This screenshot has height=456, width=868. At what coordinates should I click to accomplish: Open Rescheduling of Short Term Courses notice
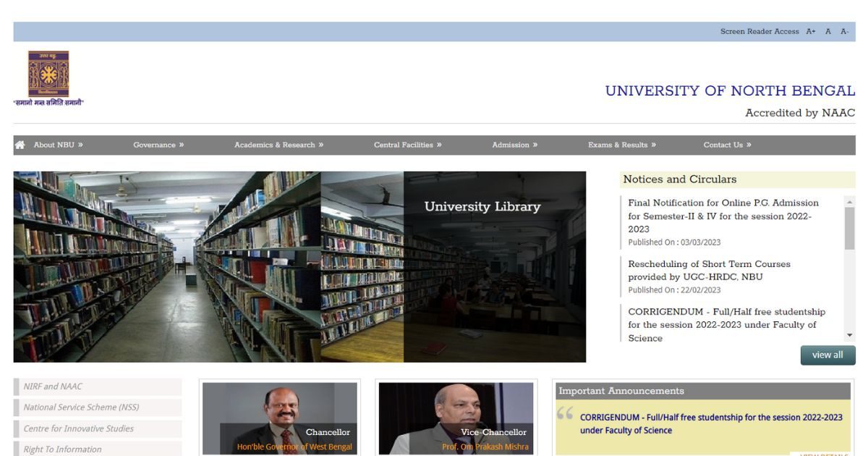tap(709, 271)
